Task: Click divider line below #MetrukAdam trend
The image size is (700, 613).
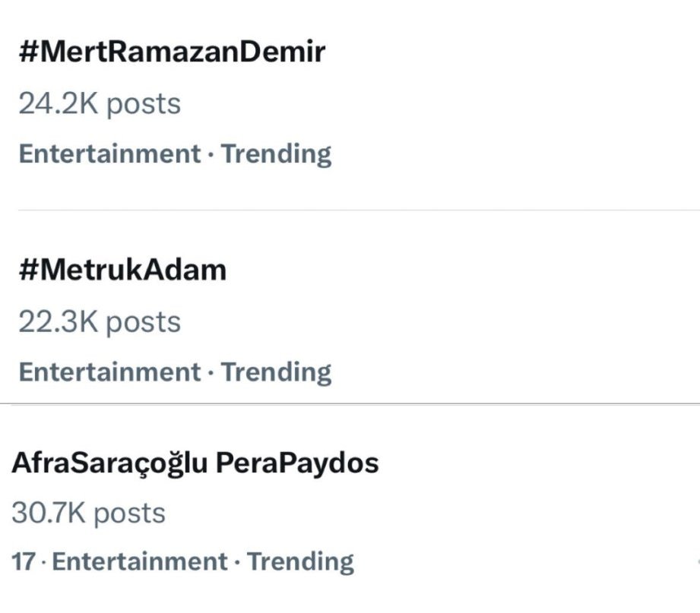Action: click(x=350, y=404)
